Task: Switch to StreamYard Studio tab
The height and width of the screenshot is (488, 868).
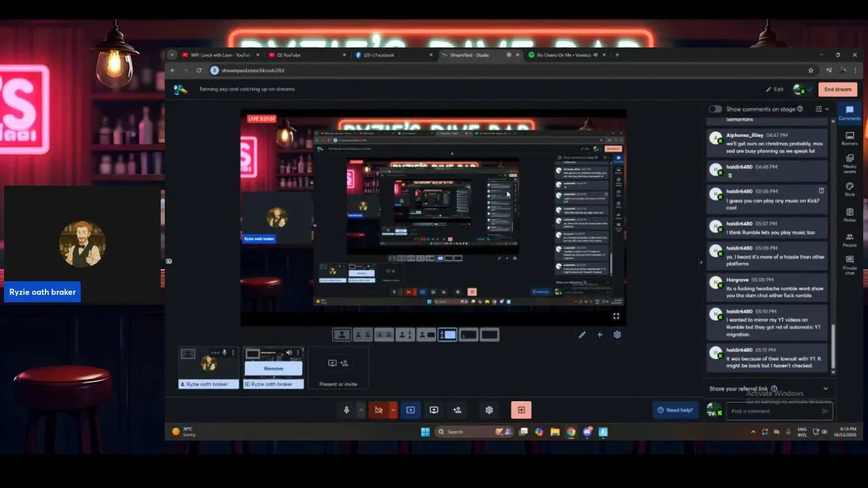Action: pos(480,55)
